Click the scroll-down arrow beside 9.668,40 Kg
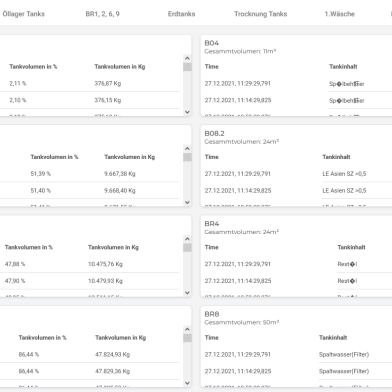 pos(187,202)
